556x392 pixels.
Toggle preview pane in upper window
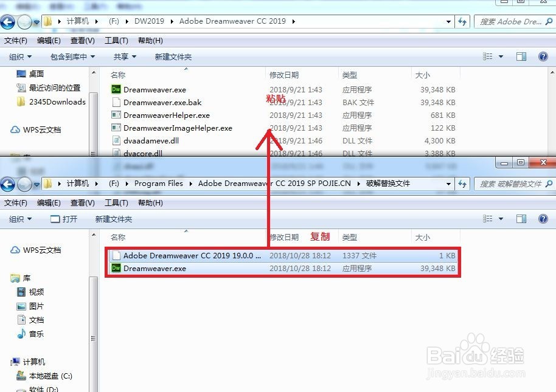coord(521,57)
